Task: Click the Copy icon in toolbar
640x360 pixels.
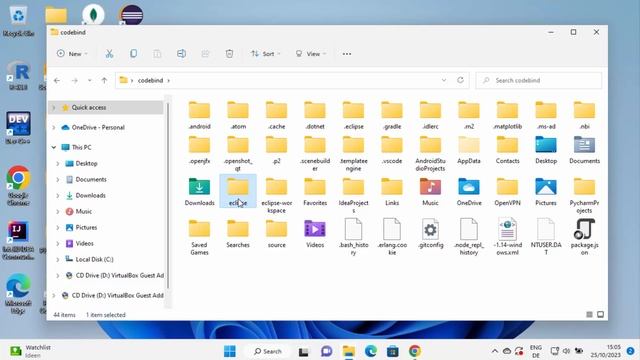Action: [x=133, y=53]
